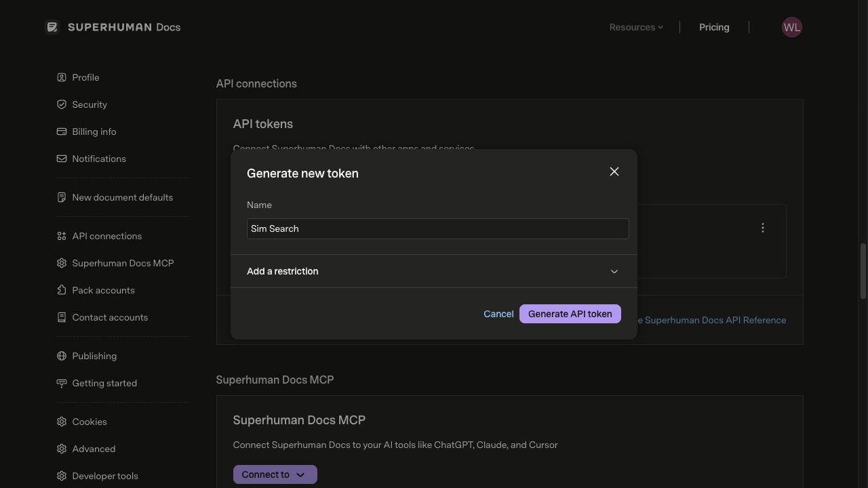Click the Developer tools gear icon
Image resolution: width=868 pixels, height=488 pixels.
click(x=62, y=476)
